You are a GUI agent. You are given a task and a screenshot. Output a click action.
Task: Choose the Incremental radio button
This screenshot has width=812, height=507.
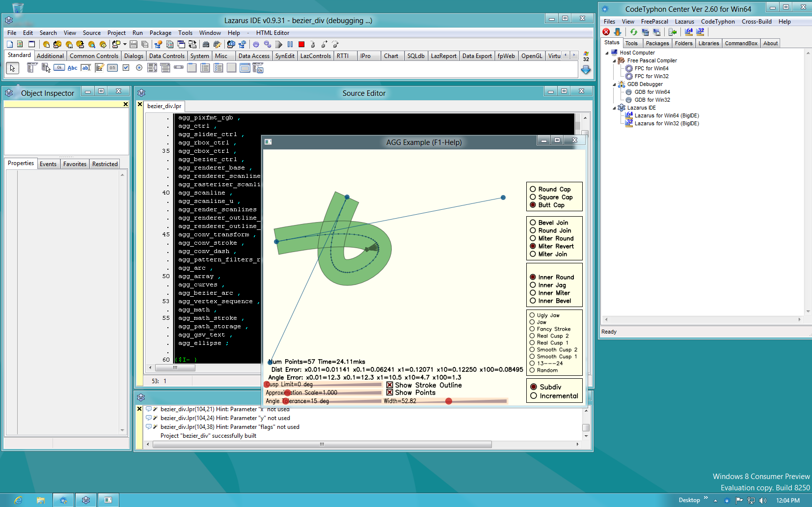tap(534, 396)
